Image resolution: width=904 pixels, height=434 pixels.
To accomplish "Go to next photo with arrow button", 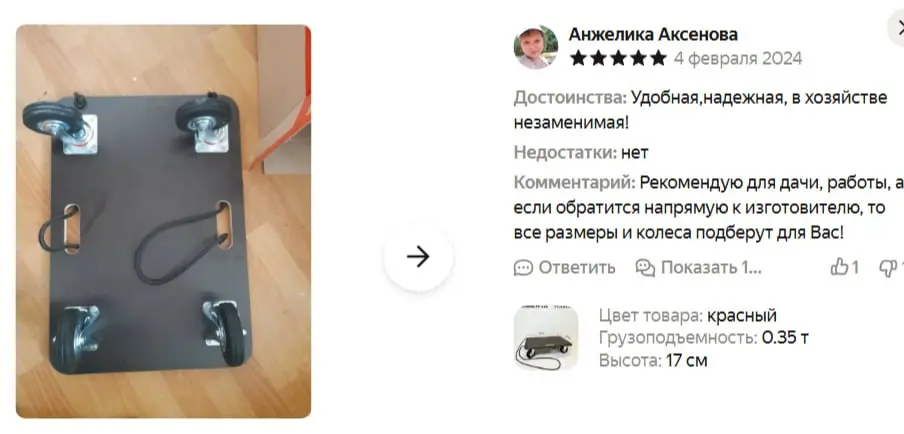I will [418, 256].
